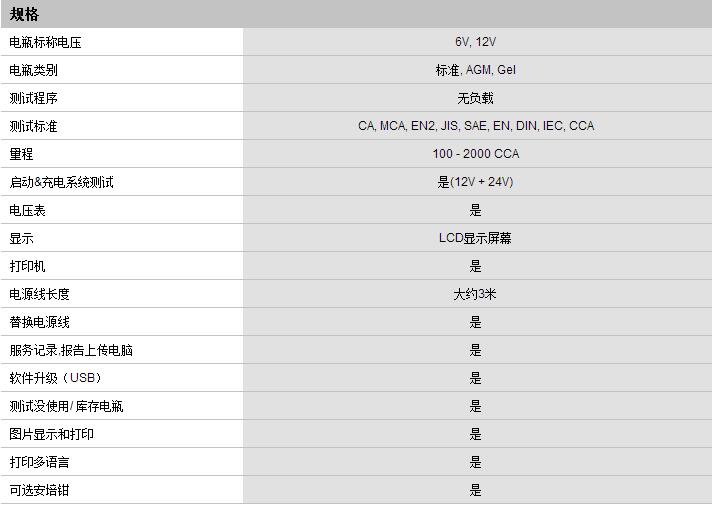This screenshot has height=506, width=712.
Task: Click the 无负载 value cell
Action: (x=475, y=98)
